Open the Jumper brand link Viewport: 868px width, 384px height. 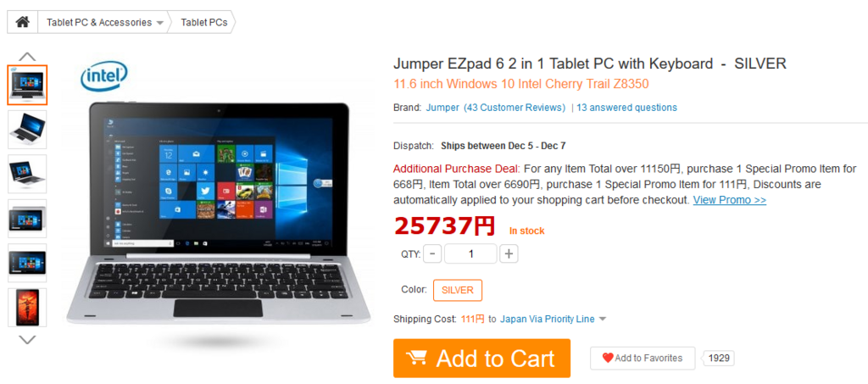click(442, 108)
